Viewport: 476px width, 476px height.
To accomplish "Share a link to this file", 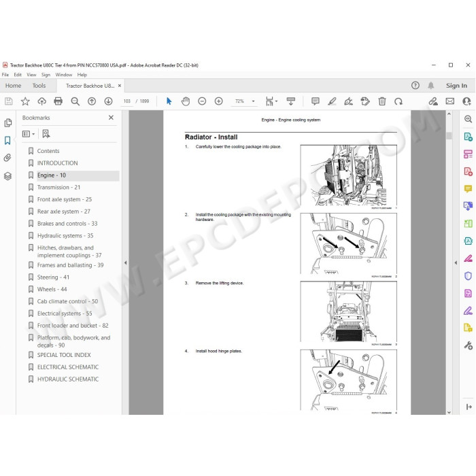I will click(433, 101).
